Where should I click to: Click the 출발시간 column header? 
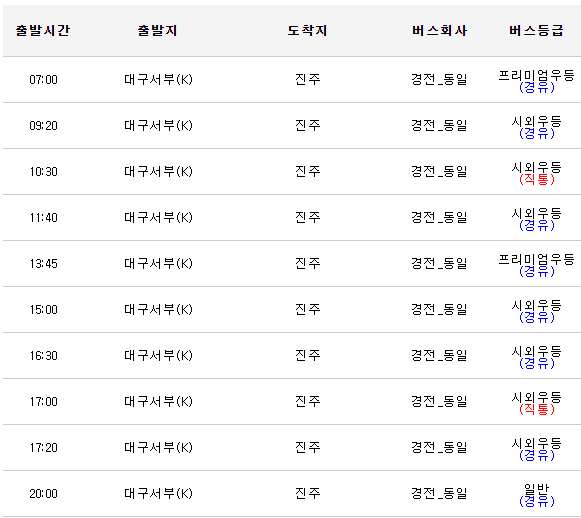click(x=43, y=30)
